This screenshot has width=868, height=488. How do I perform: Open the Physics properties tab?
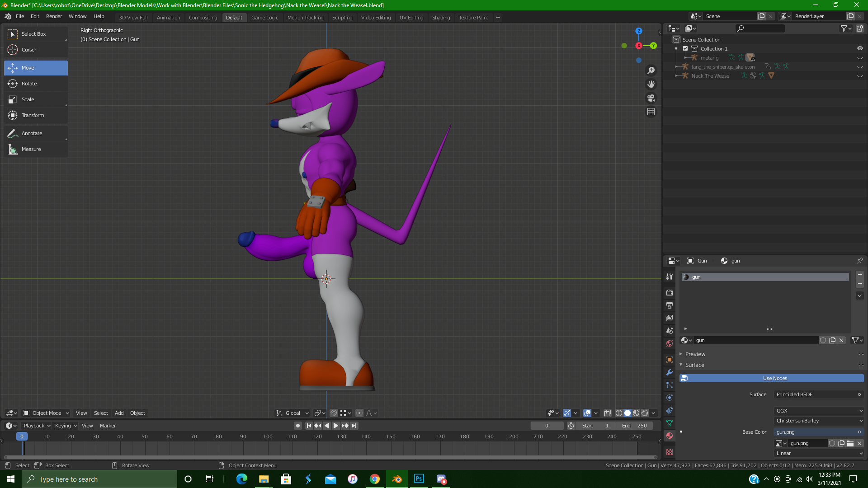pos(670,398)
